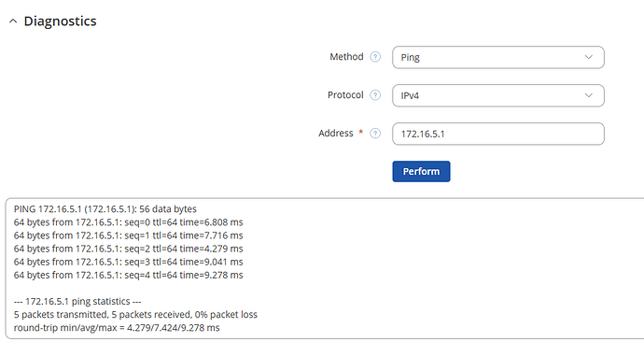Click the Address label

(336, 134)
